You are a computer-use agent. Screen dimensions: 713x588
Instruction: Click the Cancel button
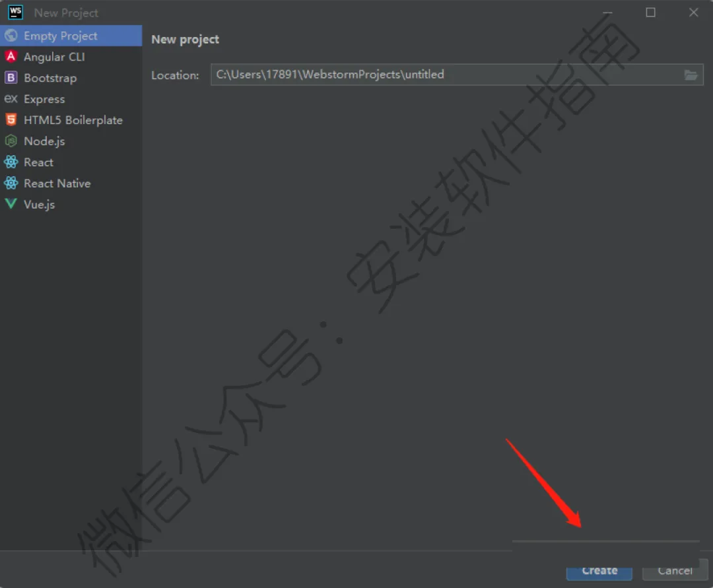click(675, 572)
